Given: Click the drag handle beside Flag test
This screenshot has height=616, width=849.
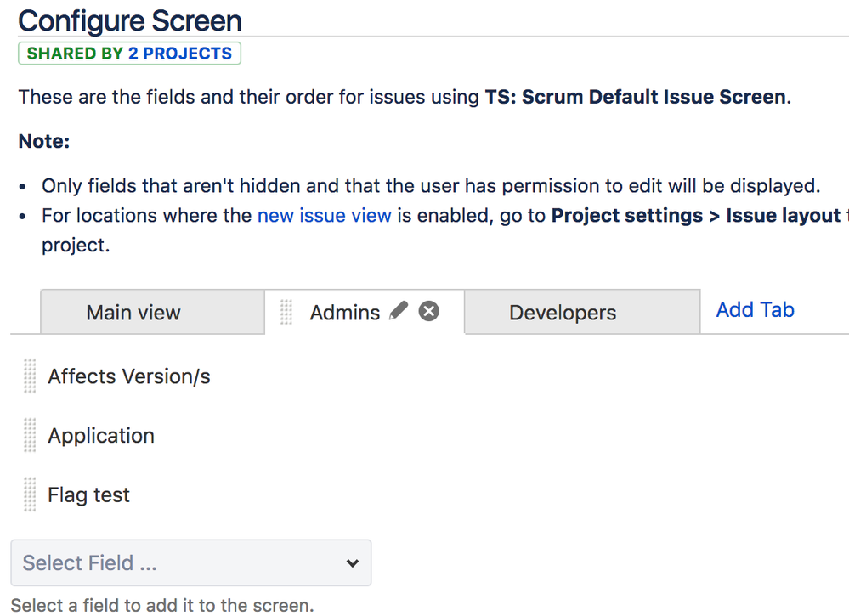Looking at the screenshot, I should click(x=28, y=494).
